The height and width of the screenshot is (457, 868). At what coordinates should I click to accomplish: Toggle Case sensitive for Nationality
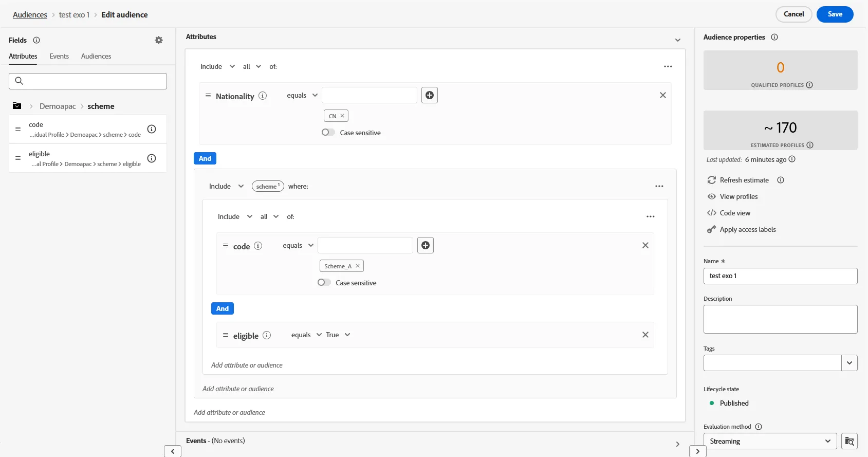click(x=328, y=132)
